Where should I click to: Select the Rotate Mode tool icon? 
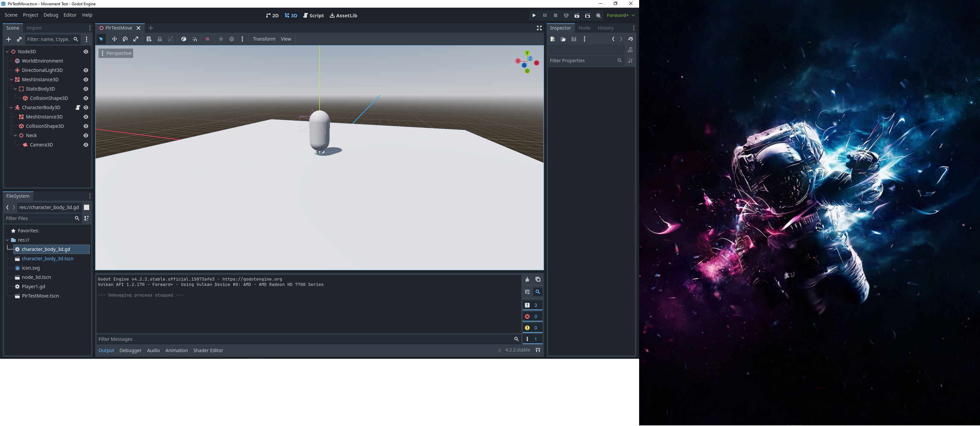(x=125, y=39)
